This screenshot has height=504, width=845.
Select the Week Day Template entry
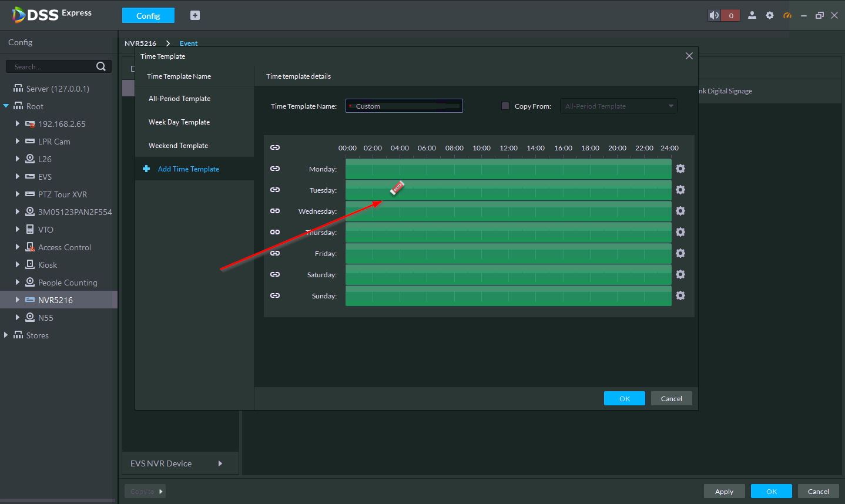click(x=179, y=122)
